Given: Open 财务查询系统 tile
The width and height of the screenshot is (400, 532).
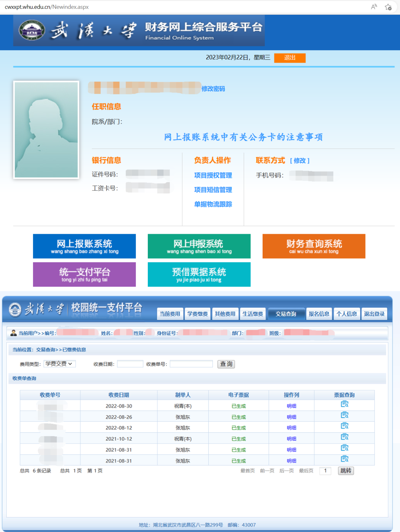Looking at the screenshot, I should [x=314, y=246].
